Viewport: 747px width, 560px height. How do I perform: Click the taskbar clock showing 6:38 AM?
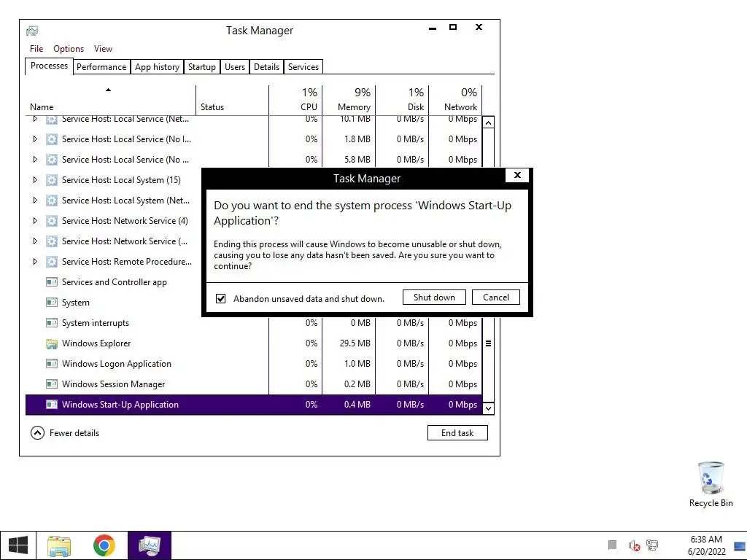[x=706, y=545]
